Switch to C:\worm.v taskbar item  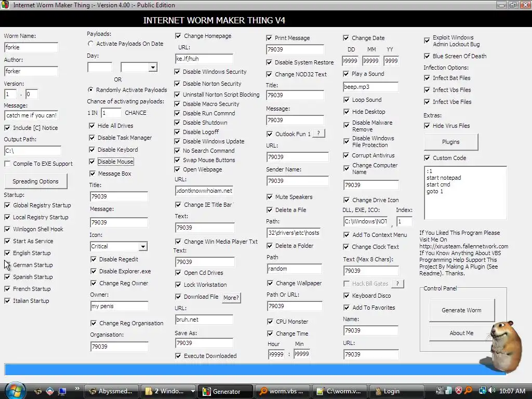339,391
